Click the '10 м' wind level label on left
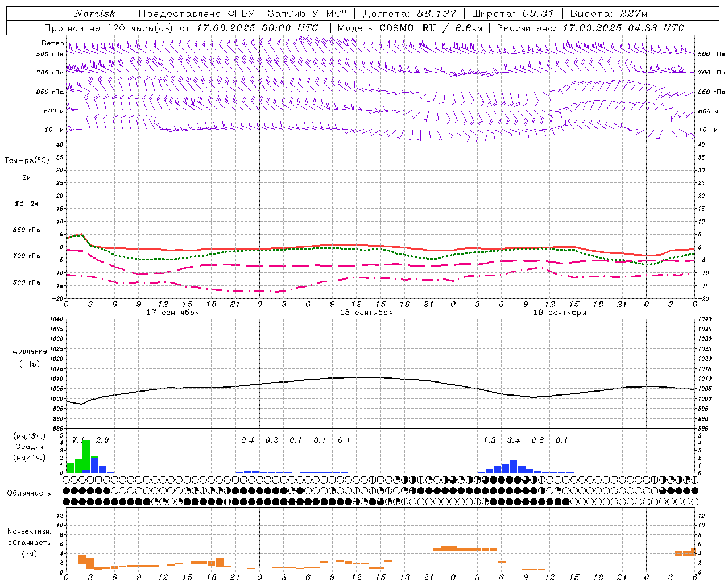This screenshot has width=728, height=582. (55, 130)
